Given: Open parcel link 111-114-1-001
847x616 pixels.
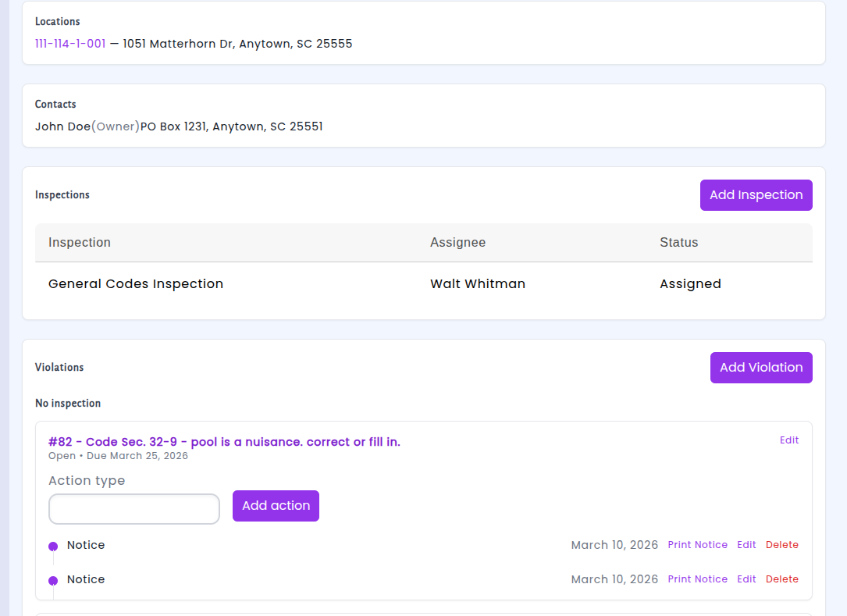Looking at the screenshot, I should (x=70, y=44).
